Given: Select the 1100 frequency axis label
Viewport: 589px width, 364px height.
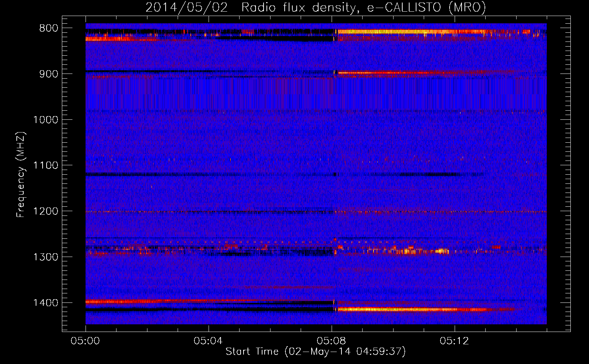Looking at the screenshot, I should [x=46, y=166].
